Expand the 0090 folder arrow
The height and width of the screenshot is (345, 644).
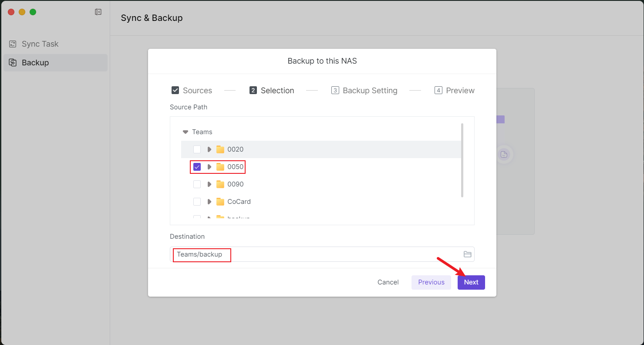tap(209, 184)
